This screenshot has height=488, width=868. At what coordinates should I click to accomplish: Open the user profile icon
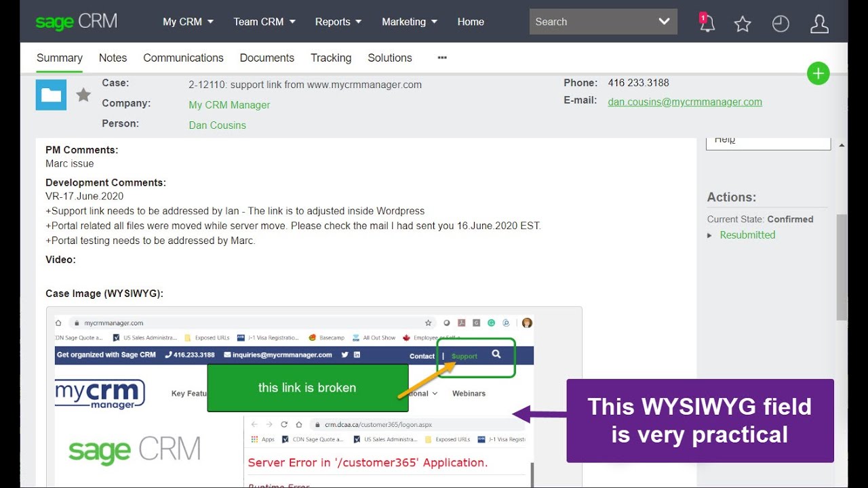click(819, 24)
